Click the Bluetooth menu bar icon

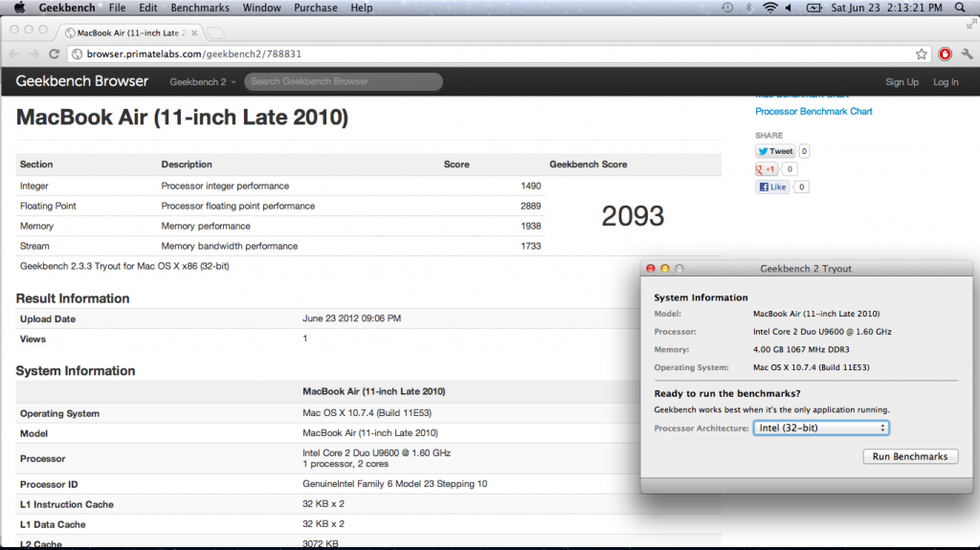(x=748, y=8)
